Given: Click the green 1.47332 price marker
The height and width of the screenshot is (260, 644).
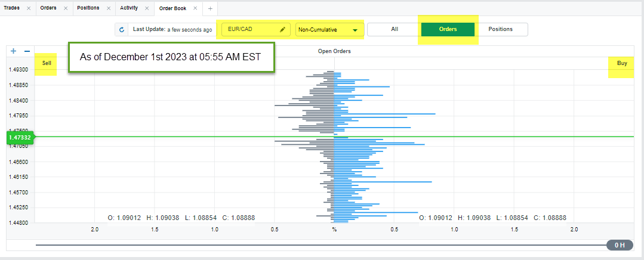Looking at the screenshot, I should [x=20, y=138].
